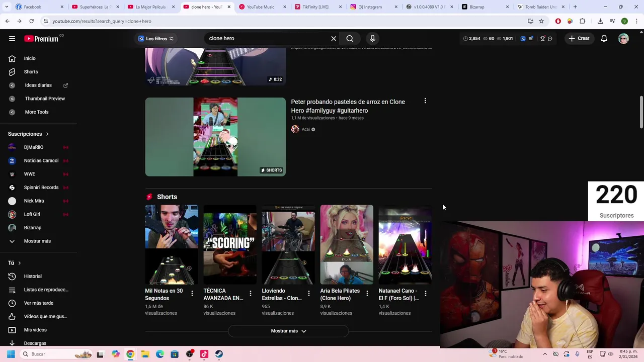Show hidden system tray icons chevron
Screen dimensions: 644x362
(x=545, y=354)
